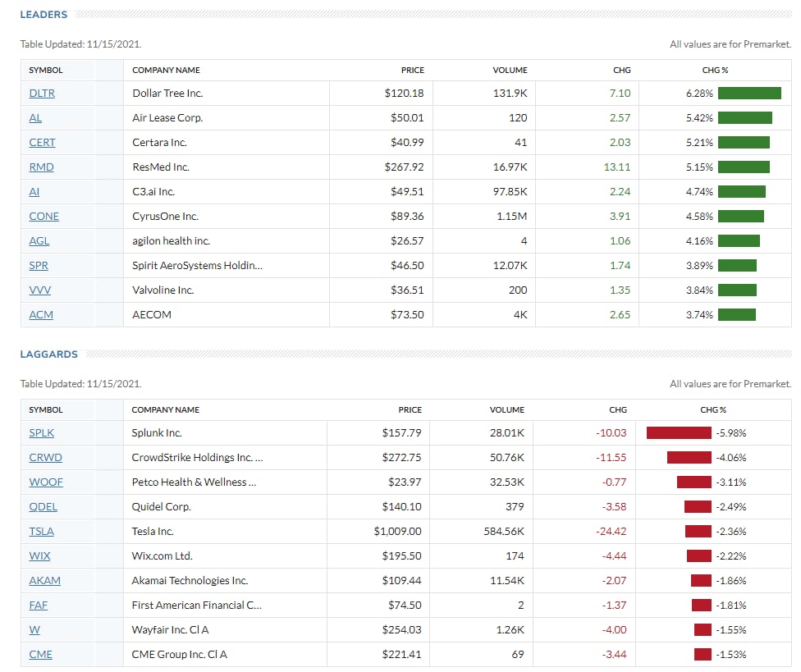Select ResMed's 13.11 change value
This screenshot has width=801, height=672.
pos(617,167)
